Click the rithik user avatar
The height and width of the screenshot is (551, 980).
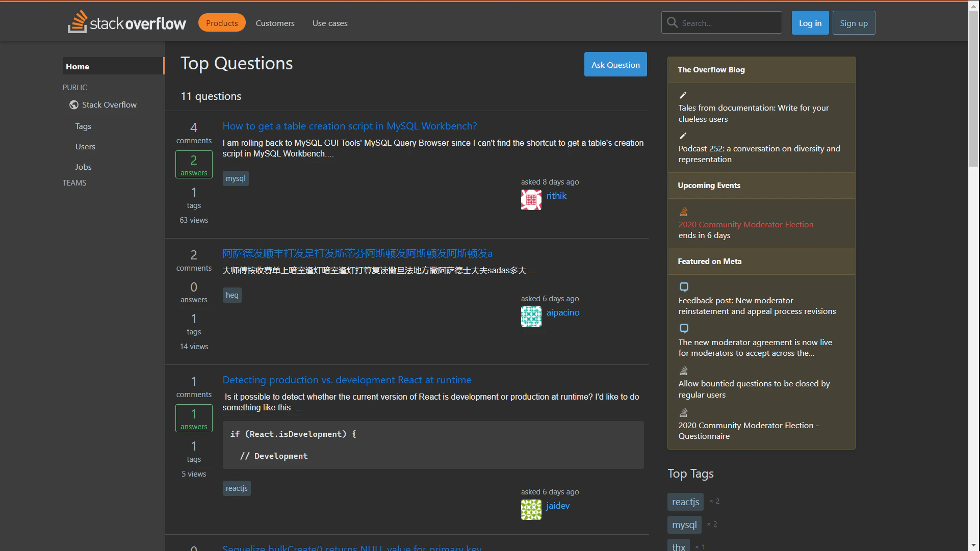click(531, 200)
